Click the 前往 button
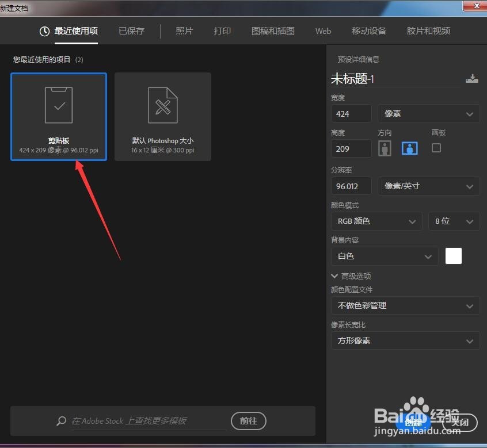487x448 pixels. click(x=249, y=421)
